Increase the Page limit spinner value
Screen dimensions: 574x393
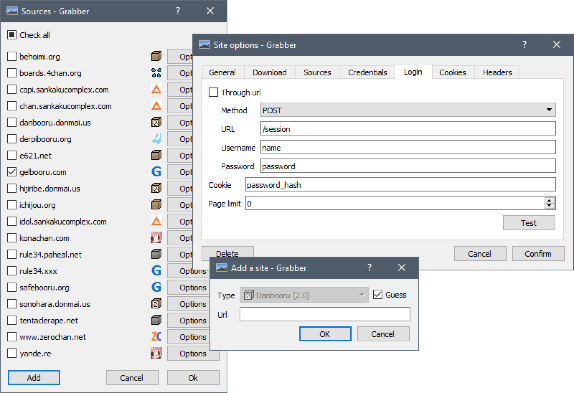[x=549, y=200]
